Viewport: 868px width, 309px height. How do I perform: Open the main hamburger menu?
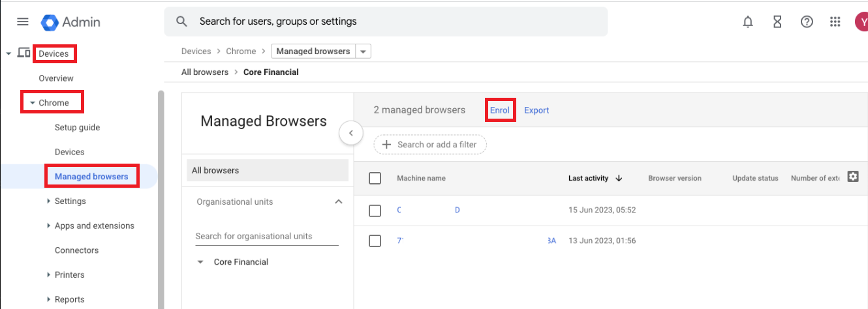23,22
